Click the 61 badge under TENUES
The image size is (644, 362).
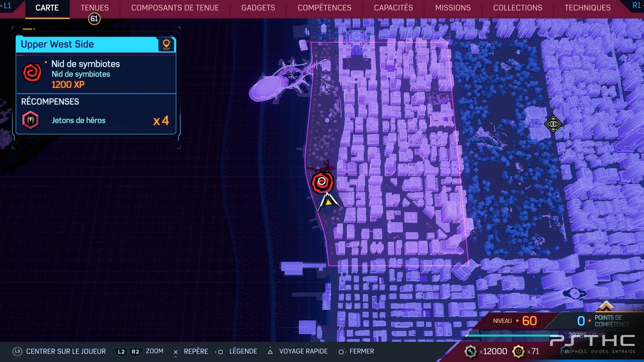tap(94, 19)
